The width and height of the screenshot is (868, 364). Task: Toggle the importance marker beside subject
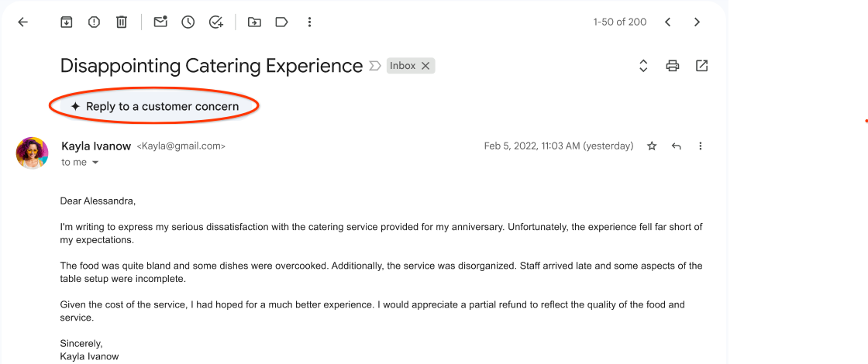click(x=375, y=66)
